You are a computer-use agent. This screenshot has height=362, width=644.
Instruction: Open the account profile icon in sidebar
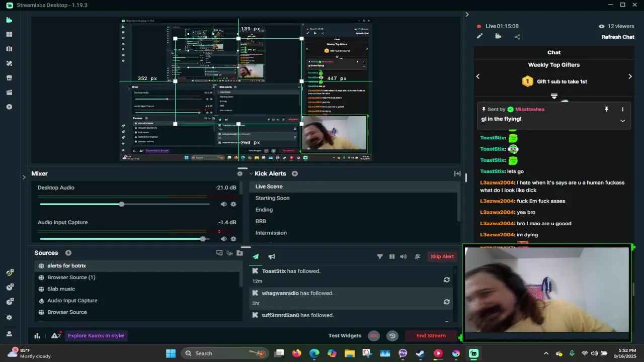9,333
